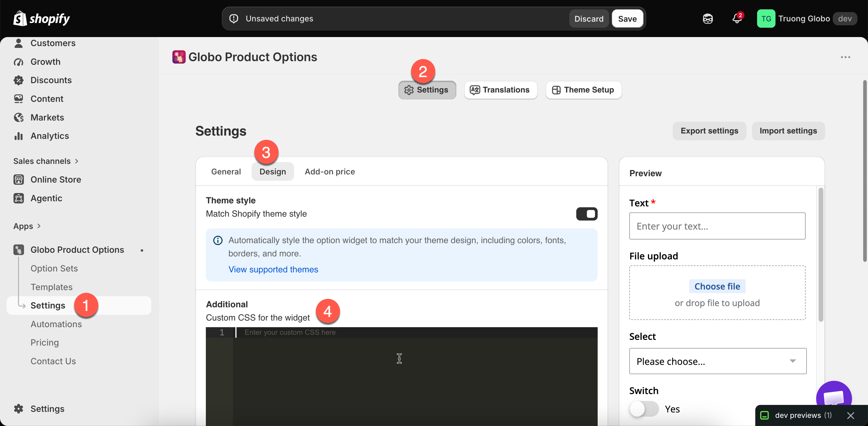The height and width of the screenshot is (426, 868).
Task: Expand the Apps section
Action: [x=27, y=226]
